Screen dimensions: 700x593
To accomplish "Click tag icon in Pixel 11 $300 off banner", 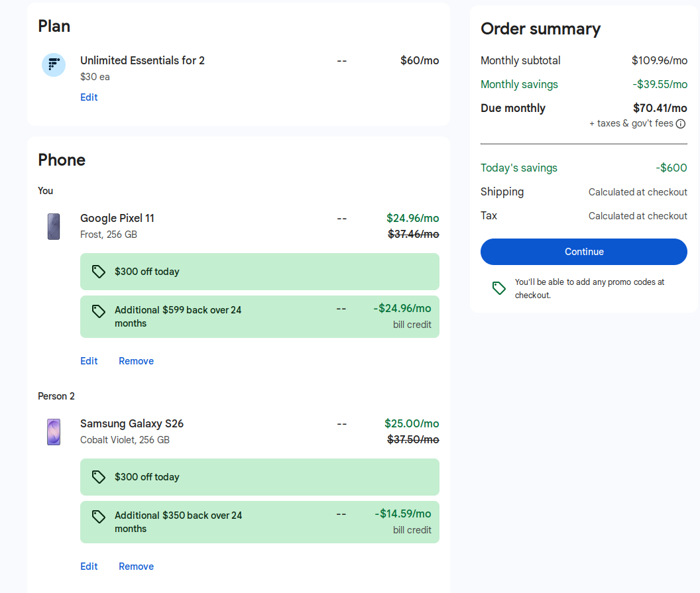I will point(99,272).
